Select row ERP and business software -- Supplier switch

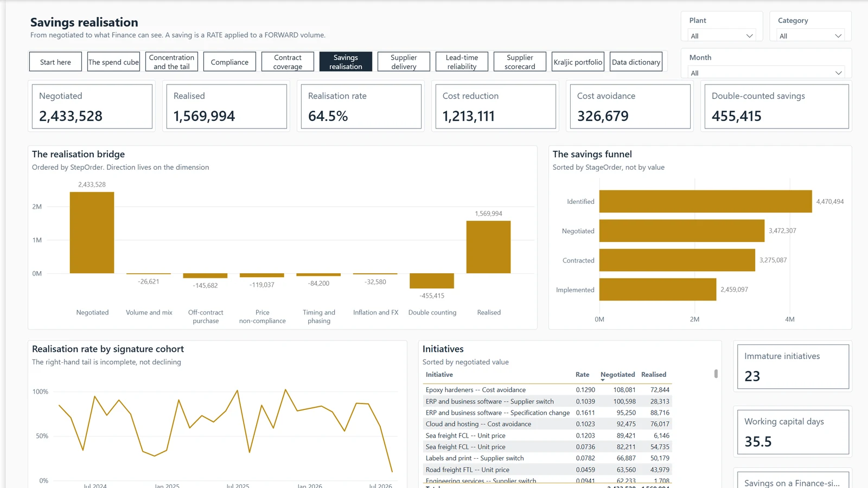point(547,401)
